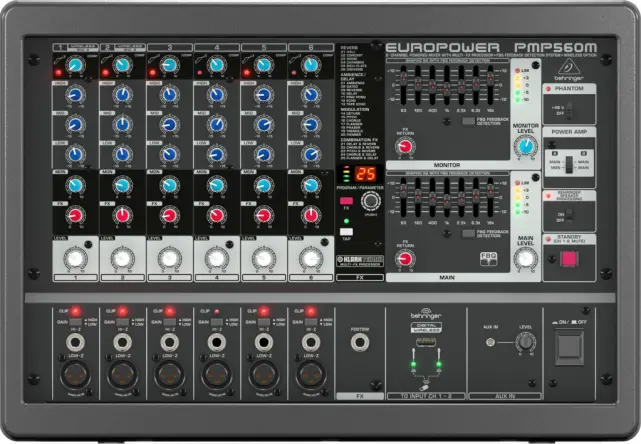Enable FBQ FEEDBACK DETECTION on the main EQ
This screenshot has height=444, width=641.
(x=468, y=233)
